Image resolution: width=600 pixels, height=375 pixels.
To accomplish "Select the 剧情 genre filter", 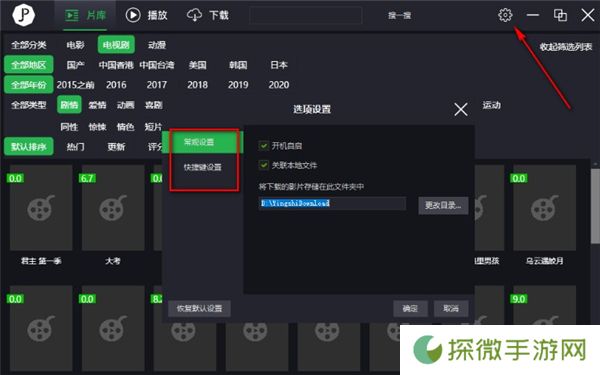I will point(69,105).
